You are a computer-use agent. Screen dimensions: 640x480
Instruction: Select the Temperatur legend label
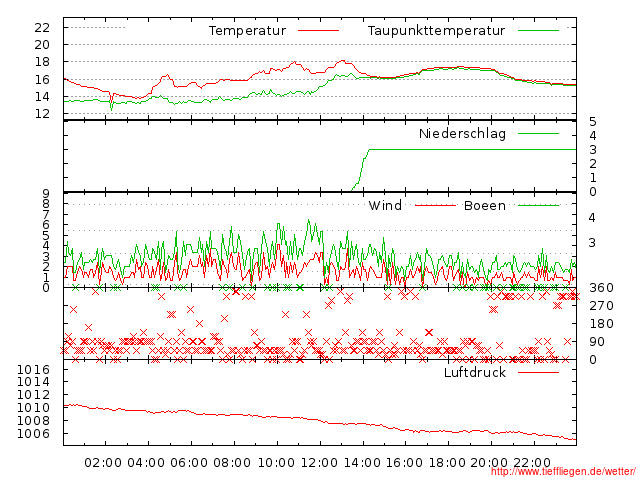247,31
